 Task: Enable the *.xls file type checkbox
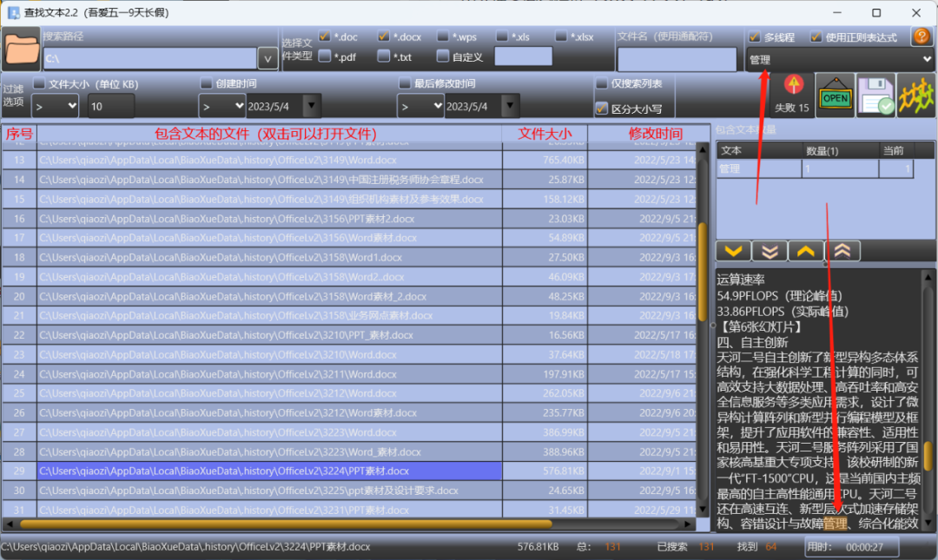click(x=502, y=36)
